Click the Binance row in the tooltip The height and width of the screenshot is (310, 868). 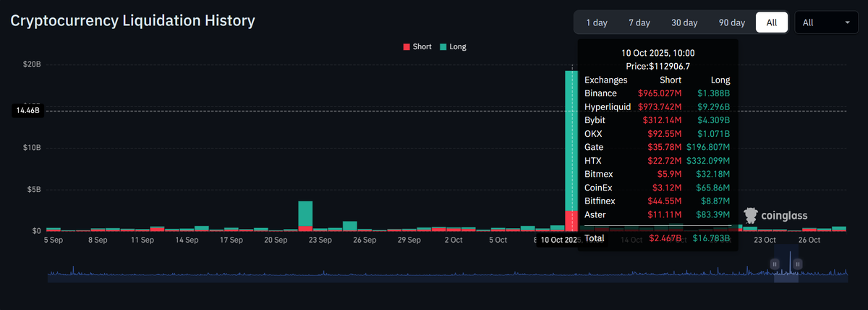pyautogui.click(x=658, y=93)
